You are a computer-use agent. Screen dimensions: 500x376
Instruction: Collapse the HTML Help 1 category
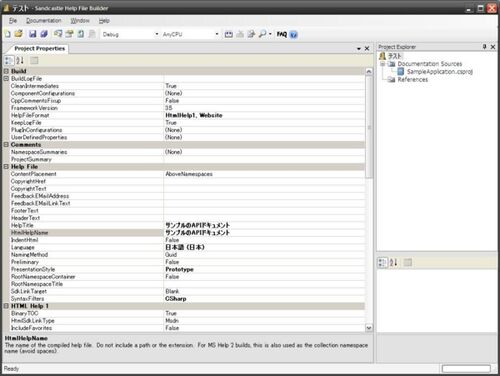6,306
